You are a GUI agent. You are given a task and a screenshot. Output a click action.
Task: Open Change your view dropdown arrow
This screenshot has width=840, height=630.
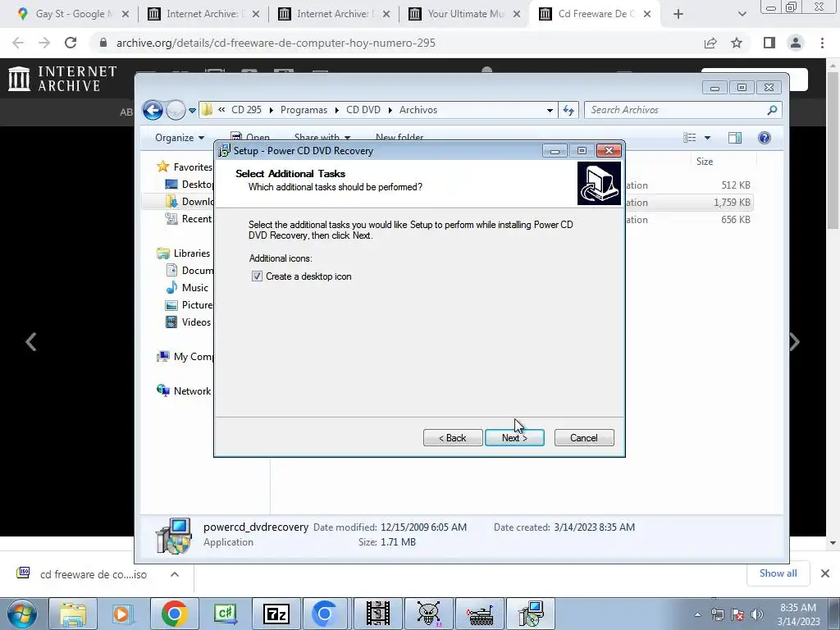coord(707,138)
